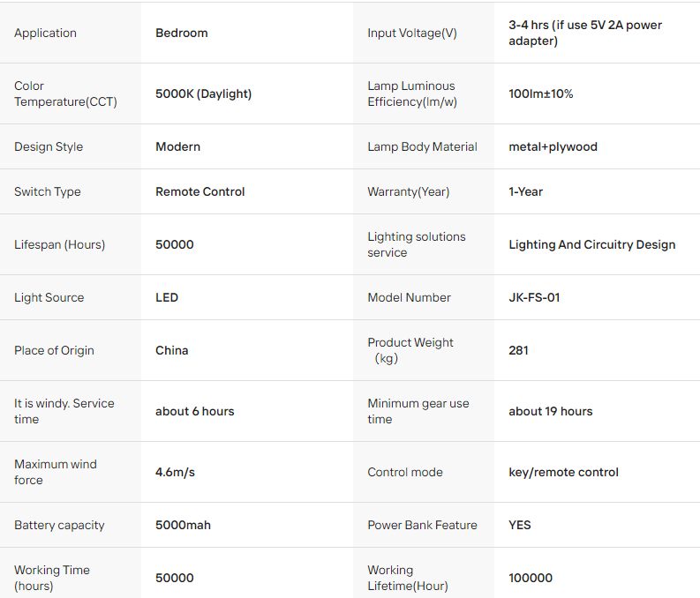Select the Working Lifetime 100000 value
Viewport: 700px width, 598px height.
pyautogui.click(x=531, y=578)
